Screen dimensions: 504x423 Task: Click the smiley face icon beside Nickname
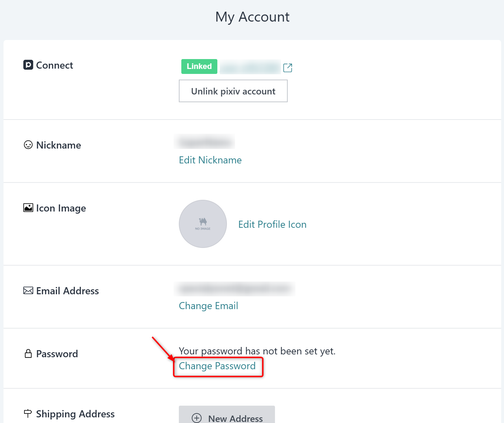tap(28, 145)
